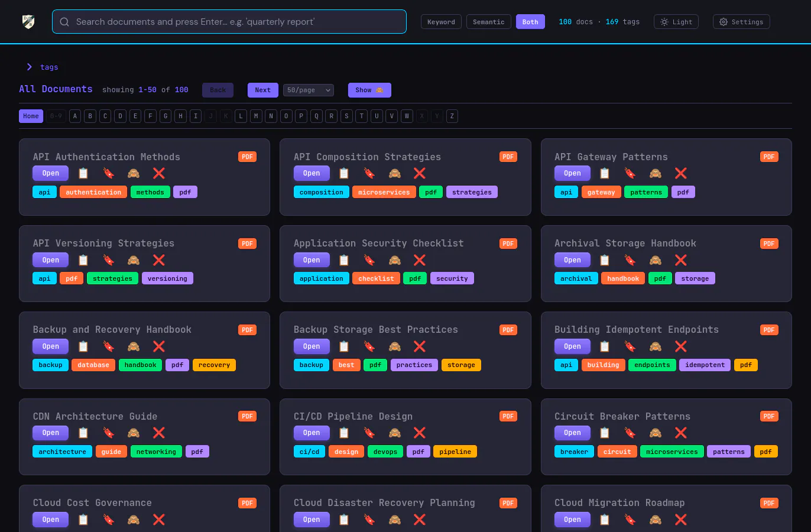Click the security tag on Application Security Checklist

pyautogui.click(x=452, y=278)
